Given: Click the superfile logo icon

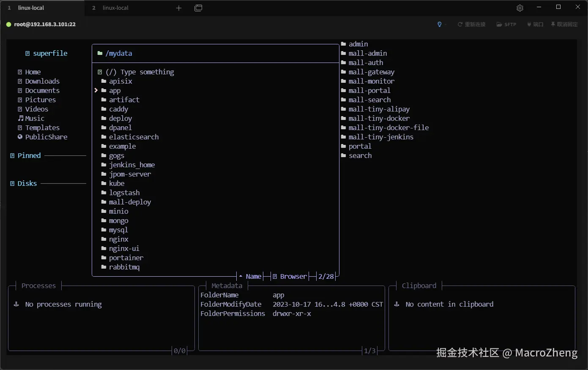Looking at the screenshot, I should click(x=27, y=54).
